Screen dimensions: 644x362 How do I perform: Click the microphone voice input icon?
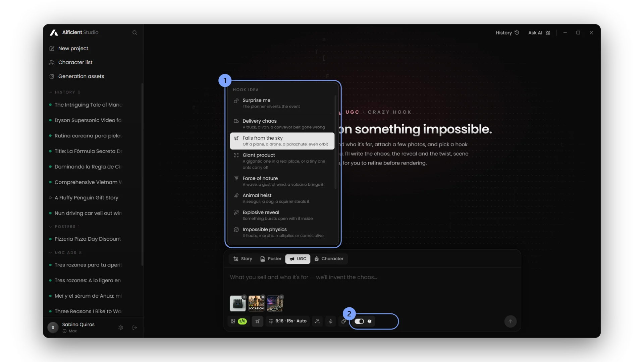coord(331,321)
